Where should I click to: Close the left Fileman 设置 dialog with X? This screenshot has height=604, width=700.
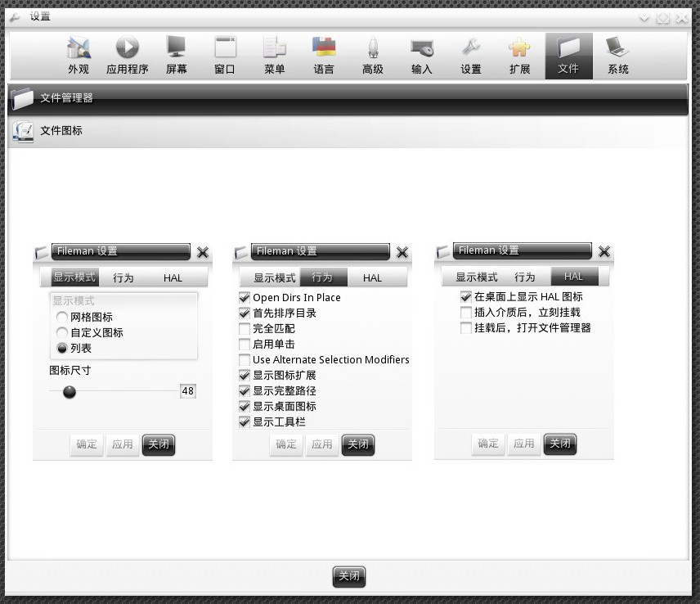[203, 252]
